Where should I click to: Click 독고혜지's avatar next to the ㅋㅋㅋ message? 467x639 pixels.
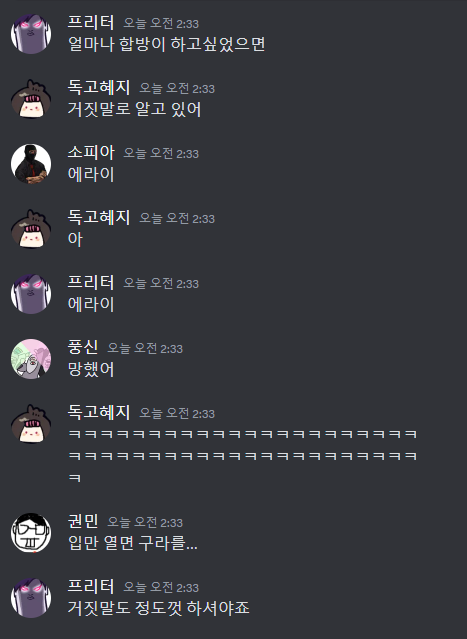[x=31, y=423]
